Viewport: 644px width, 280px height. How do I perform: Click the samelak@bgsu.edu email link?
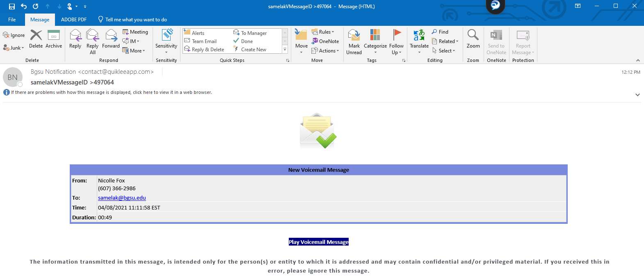[x=122, y=198]
